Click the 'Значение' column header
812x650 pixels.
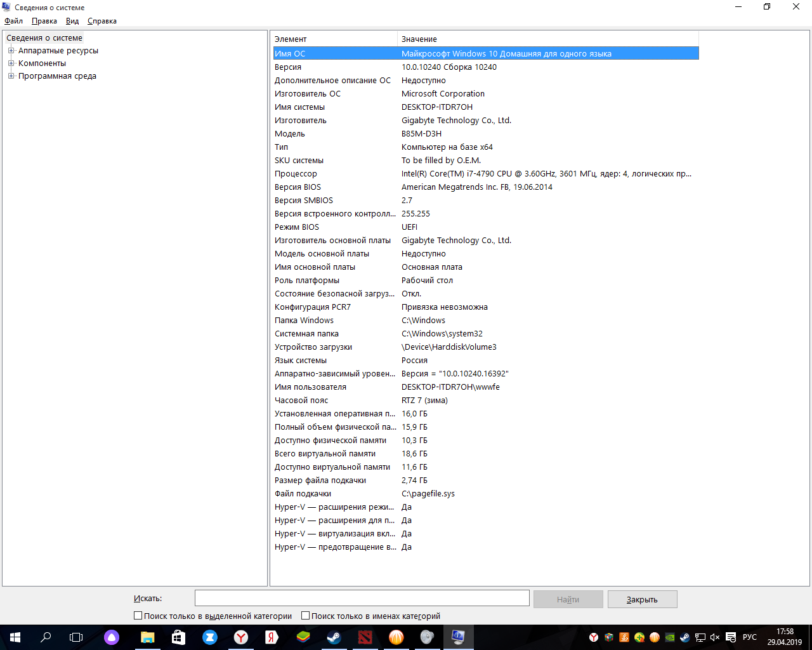pyautogui.click(x=549, y=39)
